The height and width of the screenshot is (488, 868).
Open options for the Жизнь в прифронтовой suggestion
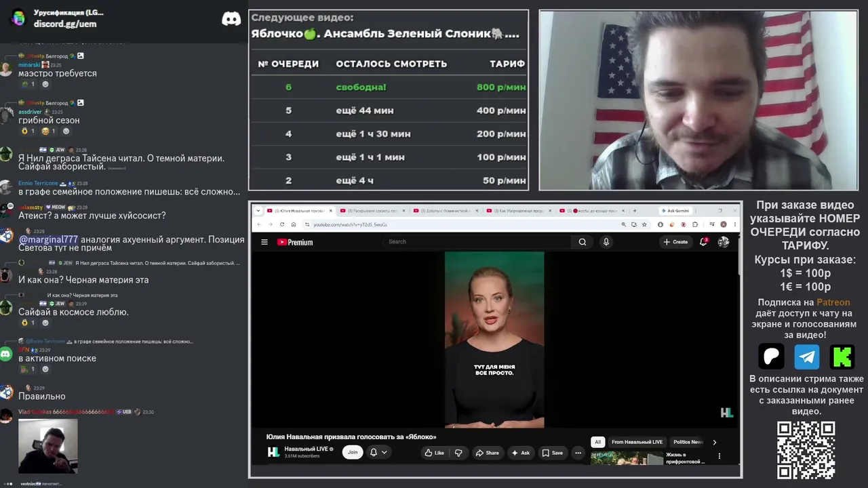point(719,456)
